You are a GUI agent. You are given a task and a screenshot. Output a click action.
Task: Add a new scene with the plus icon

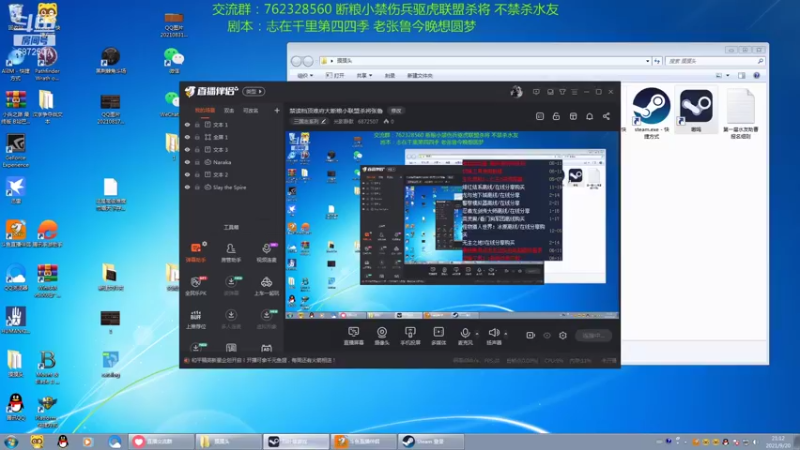tap(277, 110)
